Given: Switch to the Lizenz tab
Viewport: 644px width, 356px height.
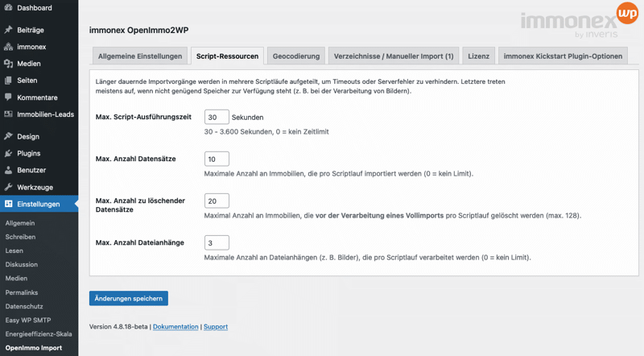Looking at the screenshot, I should [478, 56].
